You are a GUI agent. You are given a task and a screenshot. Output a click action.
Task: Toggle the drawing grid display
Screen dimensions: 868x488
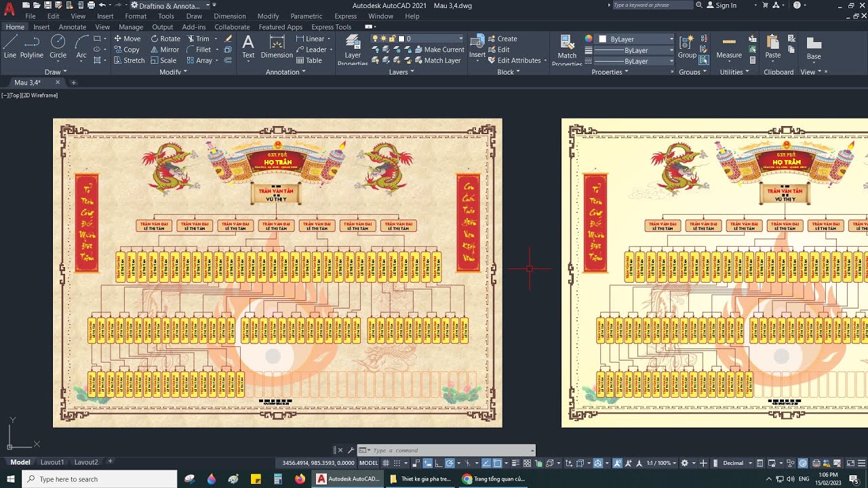point(387,463)
